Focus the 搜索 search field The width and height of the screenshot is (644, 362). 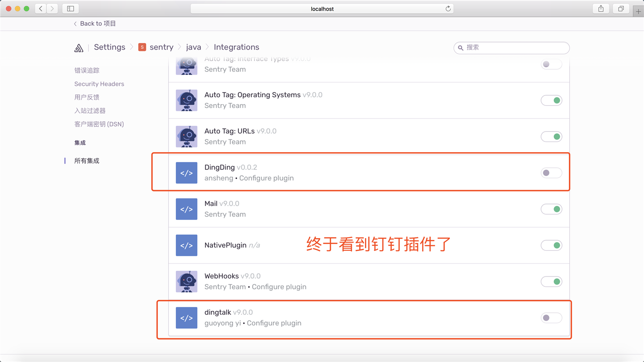(x=512, y=48)
